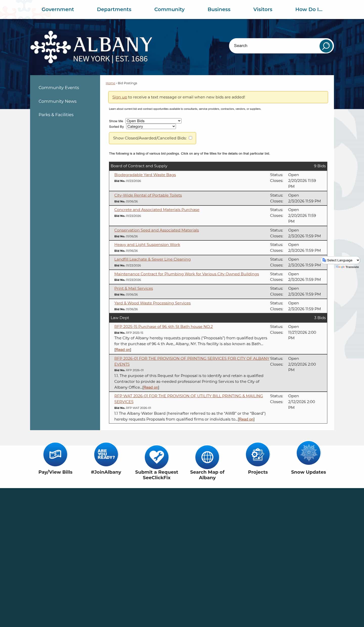Open City-Wide Rental of Portable Toilets bid
Screen dimensions: 364x627
coord(148,195)
